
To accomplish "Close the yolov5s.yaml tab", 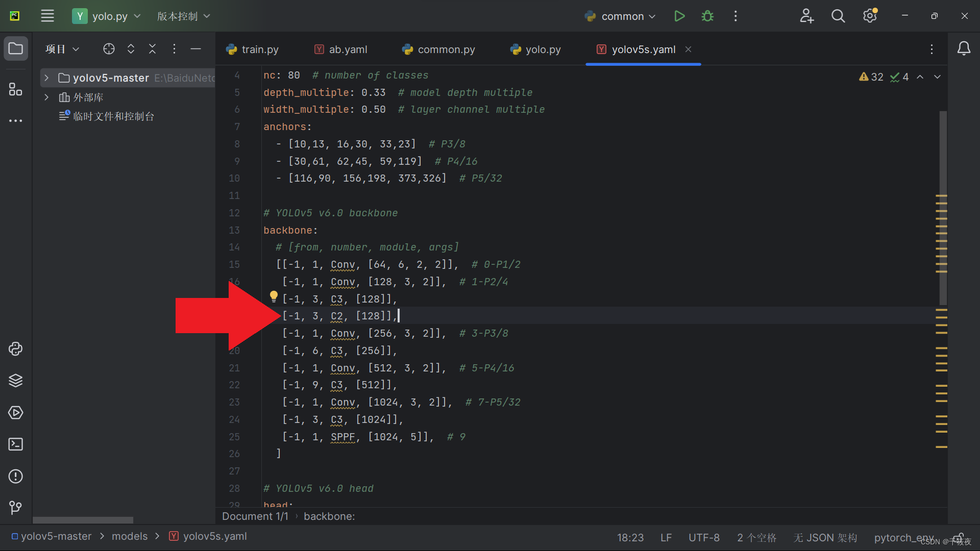I will click(x=688, y=49).
